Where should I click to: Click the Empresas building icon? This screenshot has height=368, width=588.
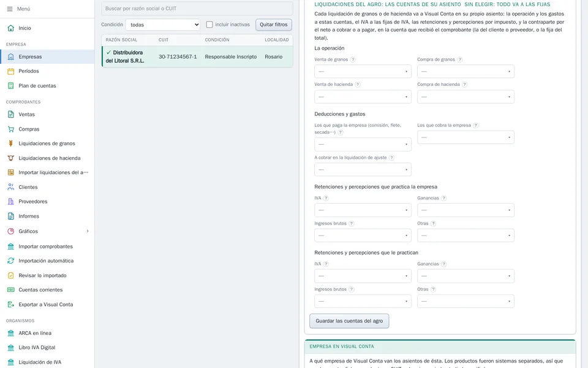tap(11, 56)
